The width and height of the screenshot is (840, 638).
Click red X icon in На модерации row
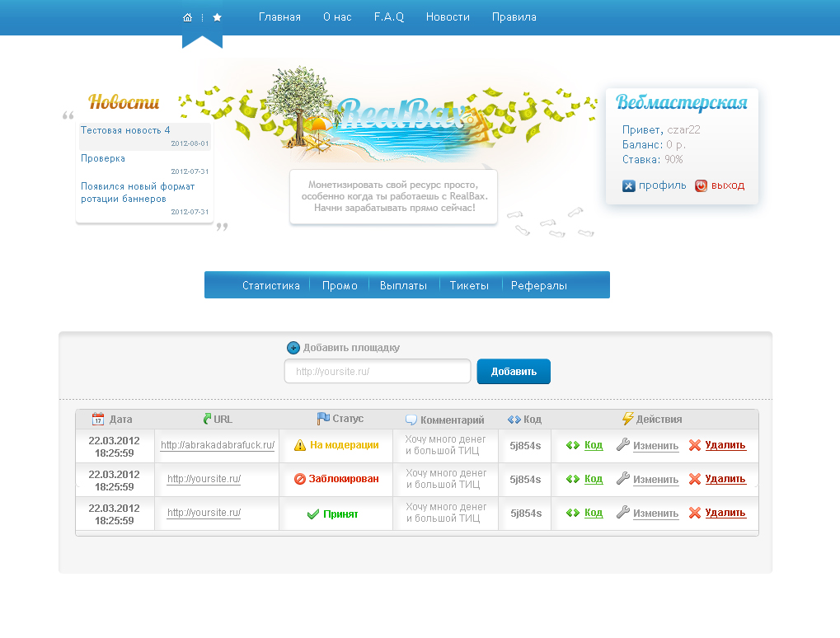pyautogui.click(x=695, y=445)
